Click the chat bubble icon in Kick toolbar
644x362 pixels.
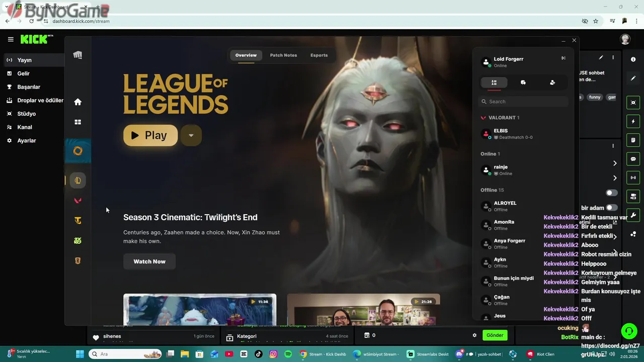tap(633, 159)
